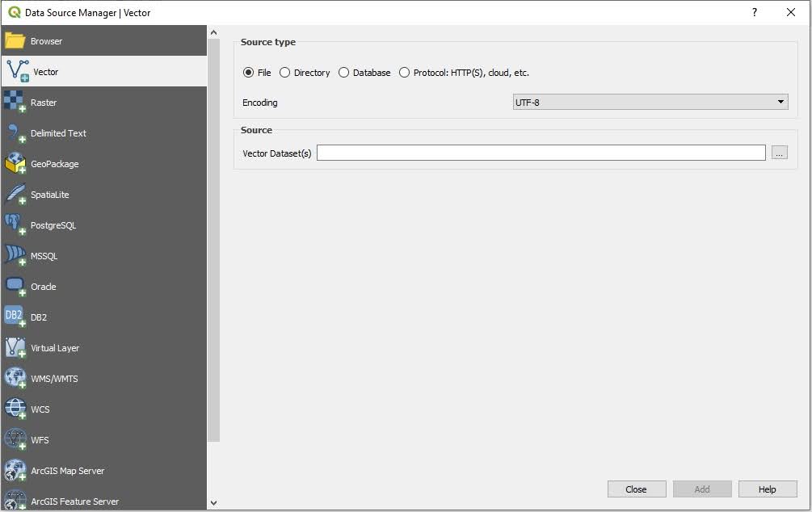Choose the Database source type option
This screenshot has height=512, width=812.
tap(344, 73)
